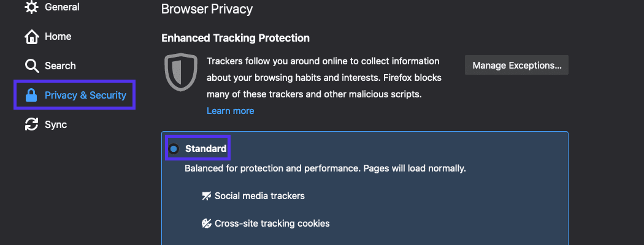Viewport: 644px width, 245px height.
Task: Open the Manage Exceptions dialog
Action: pos(516,65)
